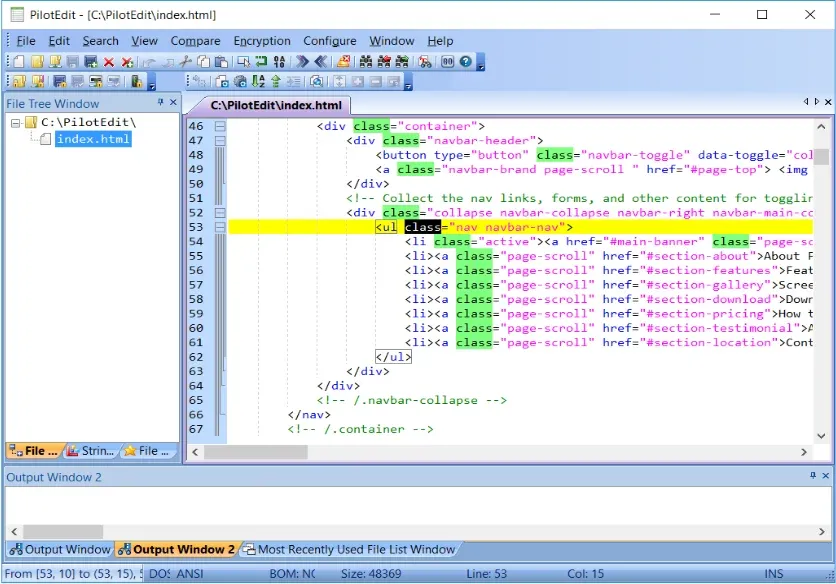Open main toolbar options dropdown arrow
836x584 pixels.
[x=480, y=63]
